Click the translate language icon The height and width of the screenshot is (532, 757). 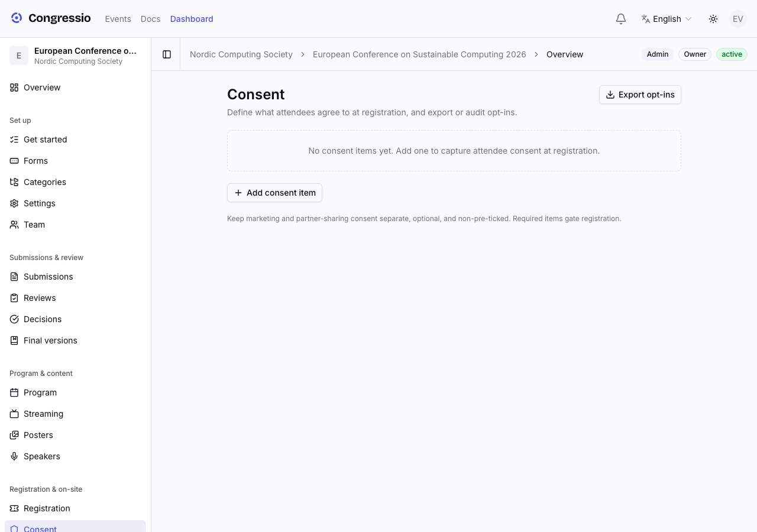pyautogui.click(x=646, y=19)
